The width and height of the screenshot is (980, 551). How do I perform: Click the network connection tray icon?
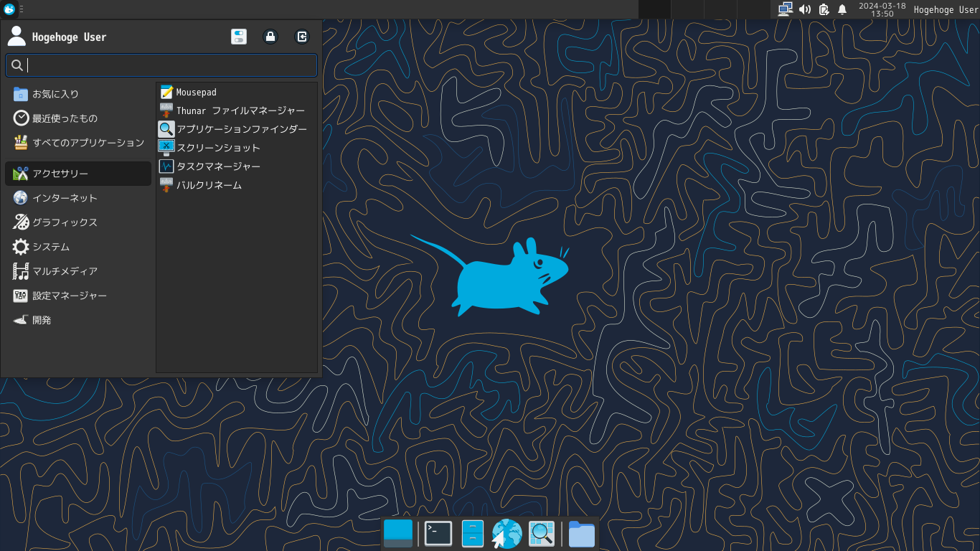(786, 9)
